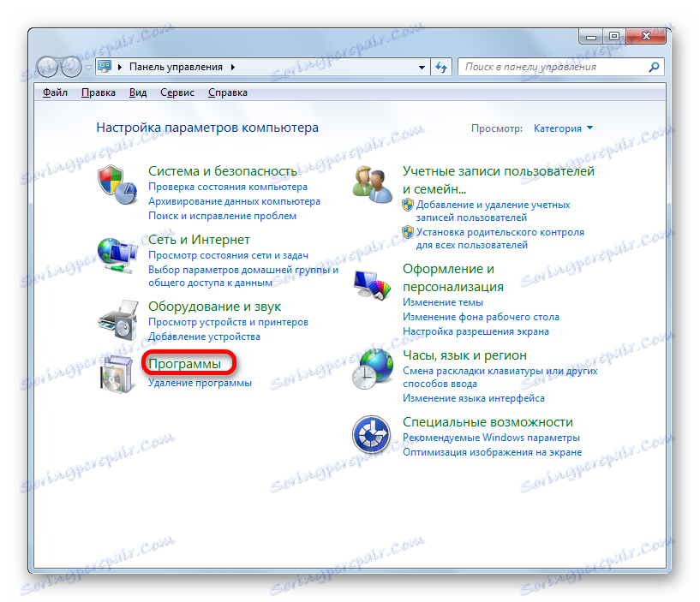This screenshot has height=602, width=700.
Task: Click Просмотр устройств и принтеров link
Action: pyautogui.click(x=228, y=322)
